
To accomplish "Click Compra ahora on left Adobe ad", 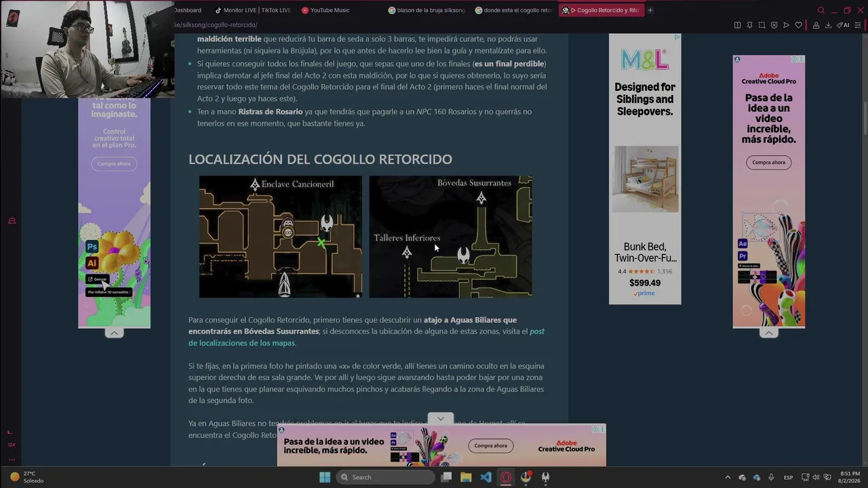I will coord(114,164).
